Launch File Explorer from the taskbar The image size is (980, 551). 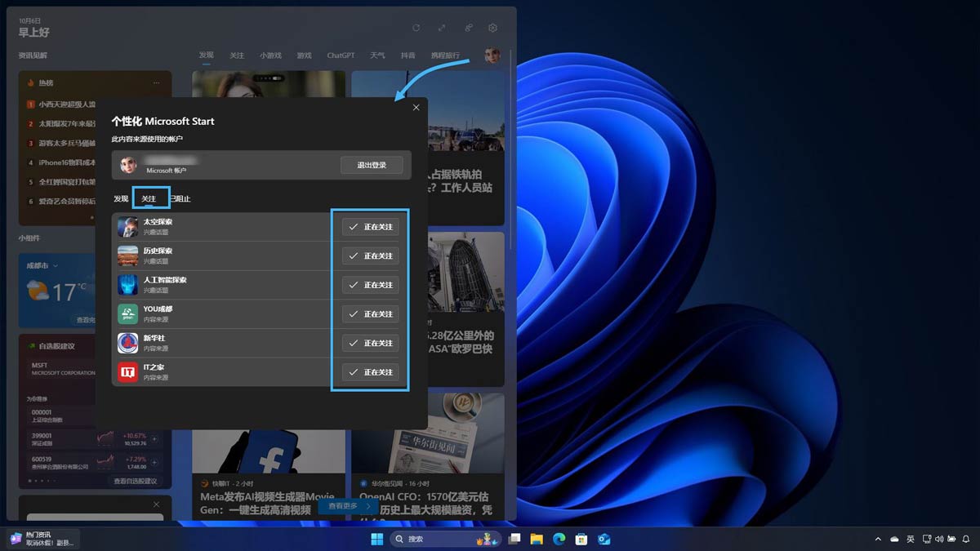pyautogui.click(x=537, y=539)
